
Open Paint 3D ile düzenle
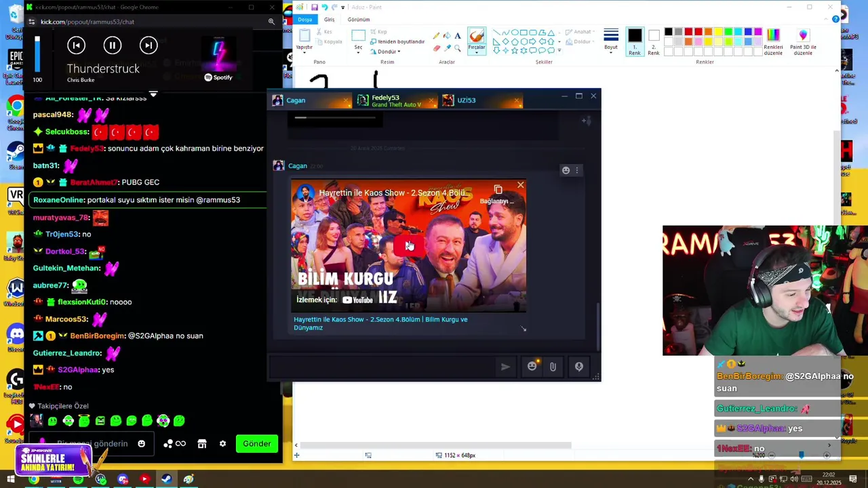click(803, 42)
